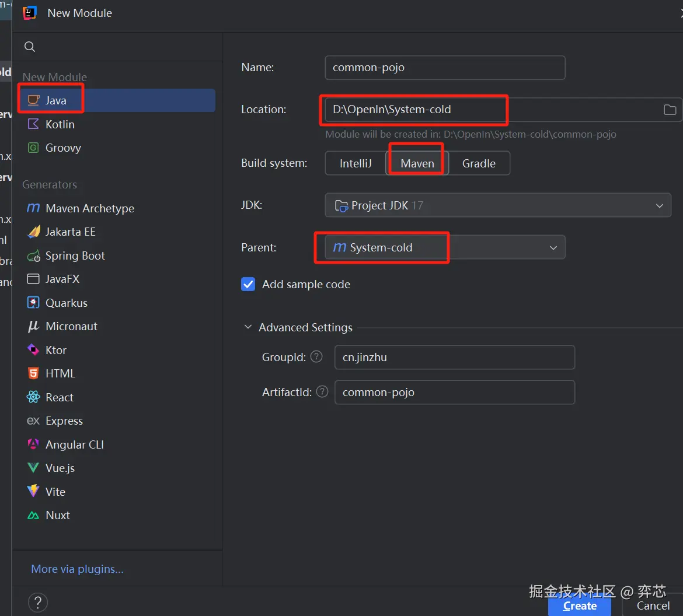683x616 pixels.
Task: Choose the Quarkus generator
Action: click(x=119, y=303)
